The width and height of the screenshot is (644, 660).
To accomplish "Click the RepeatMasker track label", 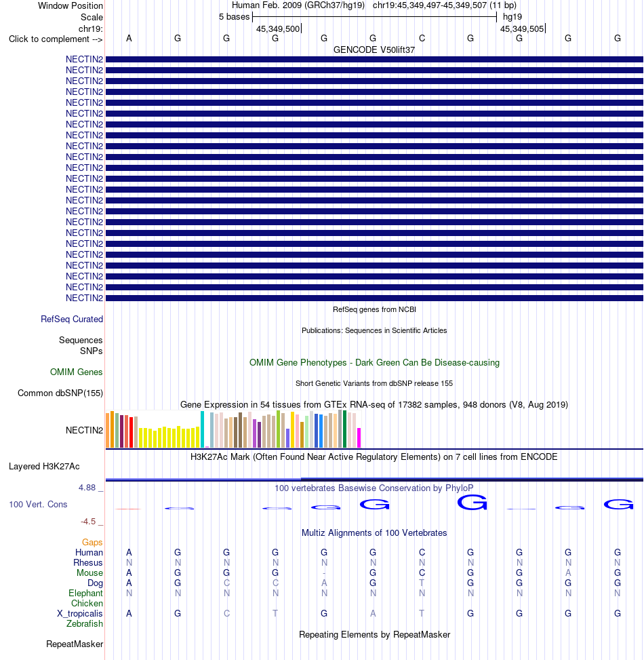I will coord(75,644).
